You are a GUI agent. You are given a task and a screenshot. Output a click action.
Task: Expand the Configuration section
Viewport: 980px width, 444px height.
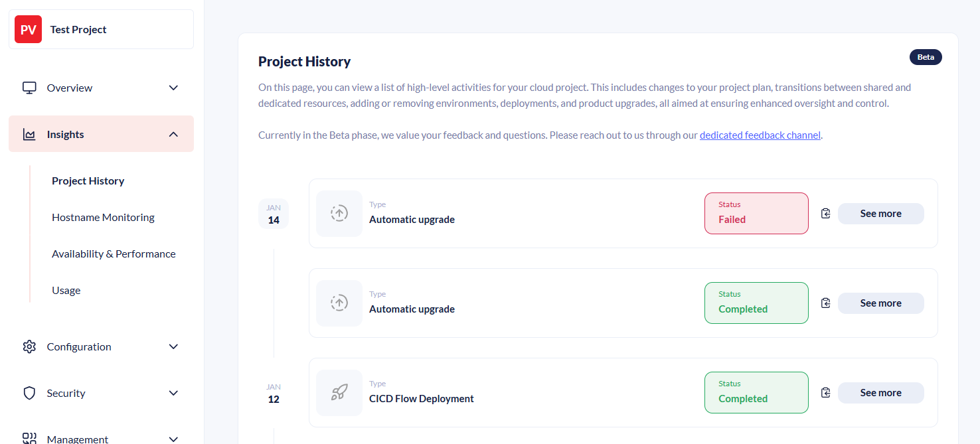click(173, 346)
